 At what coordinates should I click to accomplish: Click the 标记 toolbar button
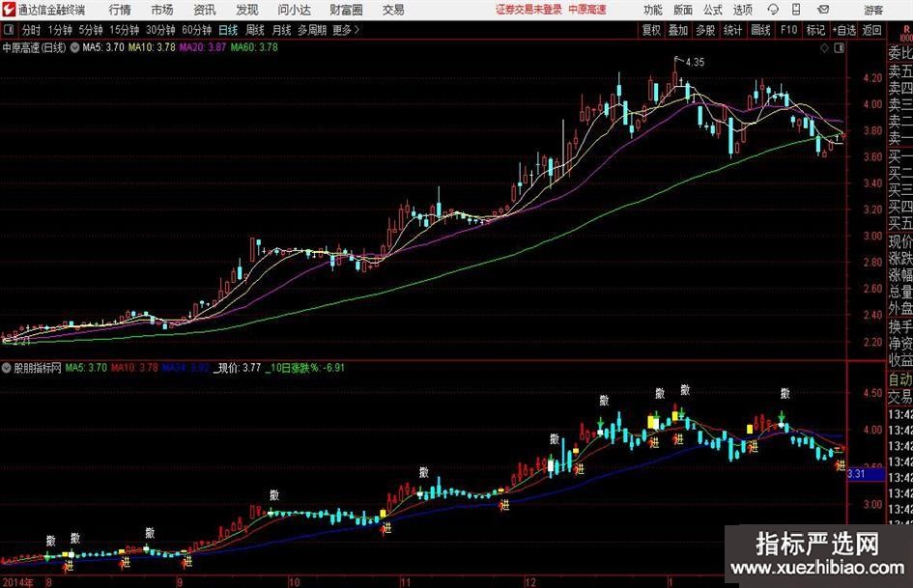(x=815, y=30)
